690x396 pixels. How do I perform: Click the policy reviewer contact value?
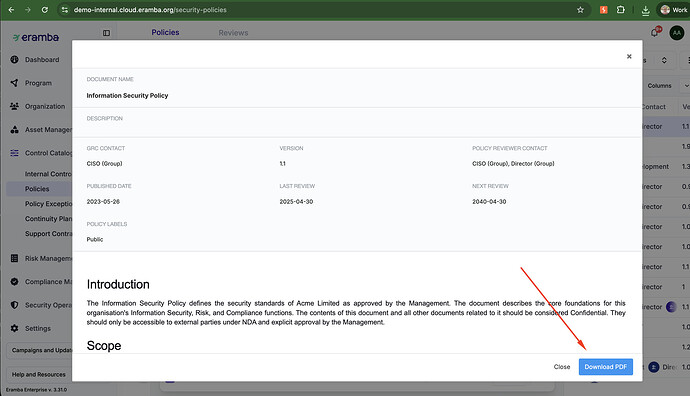pyautogui.click(x=513, y=164)
